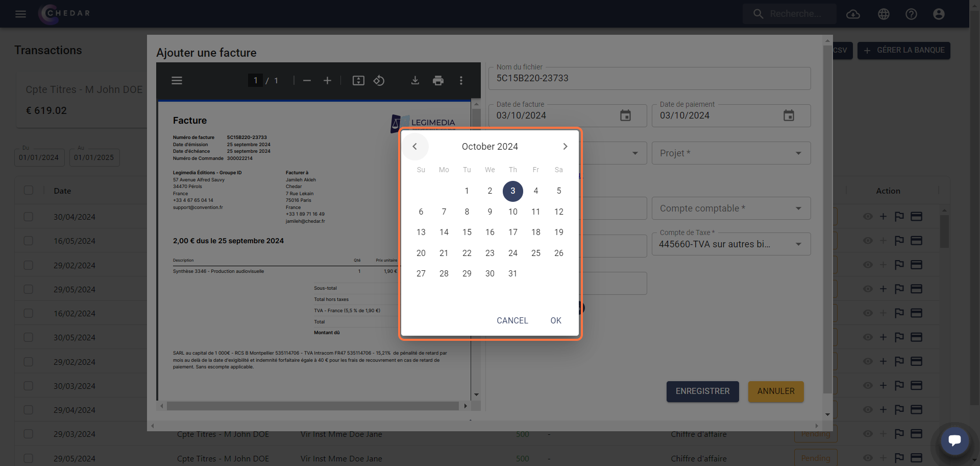Zoom in the PDF document
Screen dimensions: 980x466
327,80
